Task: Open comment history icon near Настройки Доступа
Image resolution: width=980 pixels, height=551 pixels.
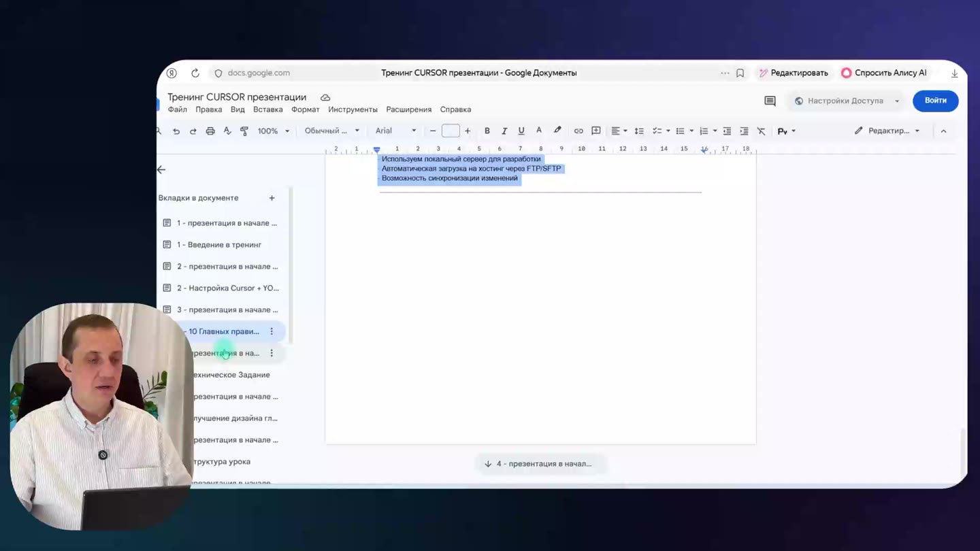Action: [770, 101]
